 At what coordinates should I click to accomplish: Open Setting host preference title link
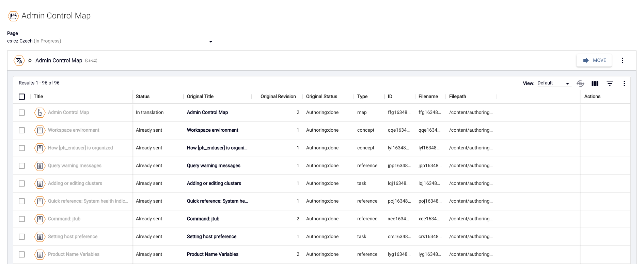73,237
